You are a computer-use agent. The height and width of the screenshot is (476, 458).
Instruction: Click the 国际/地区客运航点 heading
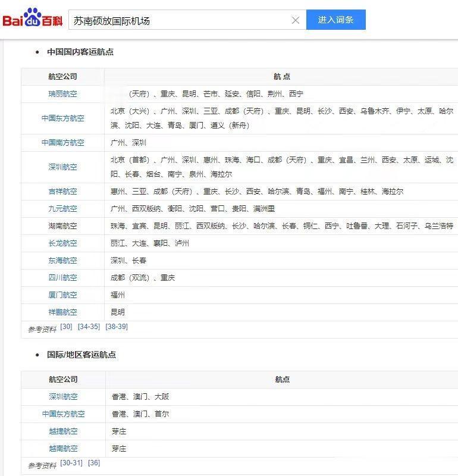[81, 355]
